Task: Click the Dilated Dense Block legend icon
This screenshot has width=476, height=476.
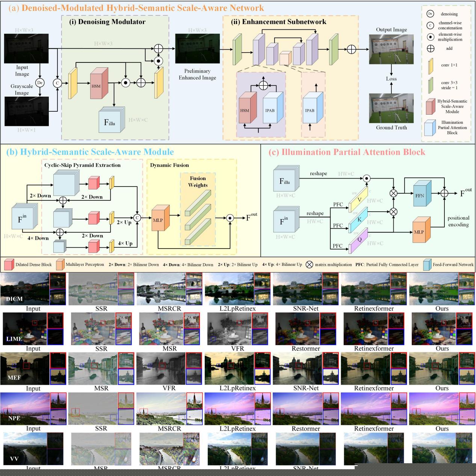Action: [x=9, y=265]
